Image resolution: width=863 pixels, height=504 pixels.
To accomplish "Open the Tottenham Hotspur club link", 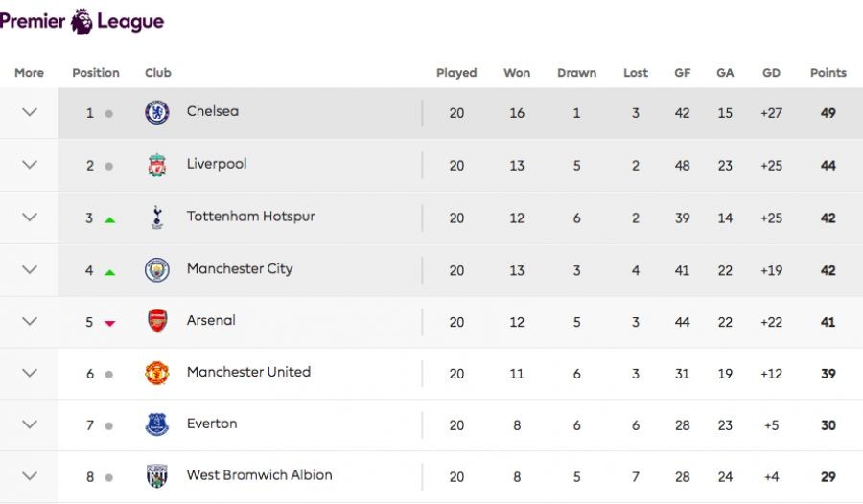I will pyautogui.click(x=250, y=217).
